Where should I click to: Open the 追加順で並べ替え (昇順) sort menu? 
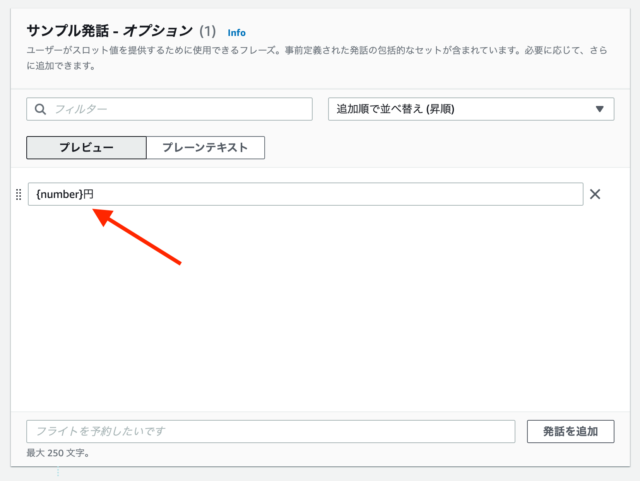point(470,109)
